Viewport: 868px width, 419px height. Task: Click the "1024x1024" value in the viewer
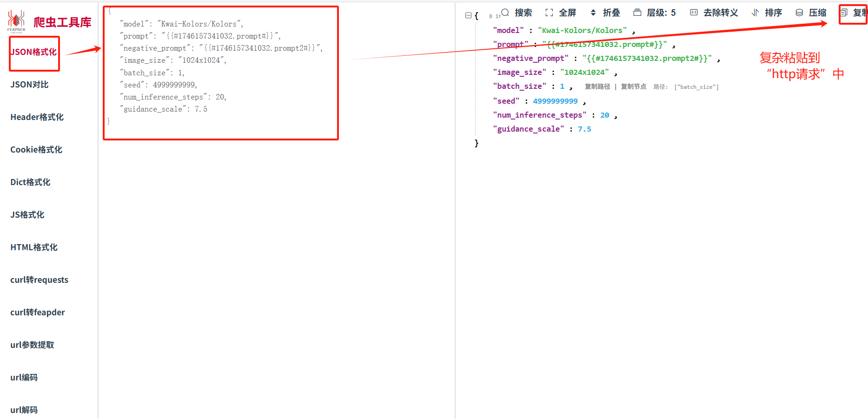coord(584,72)
